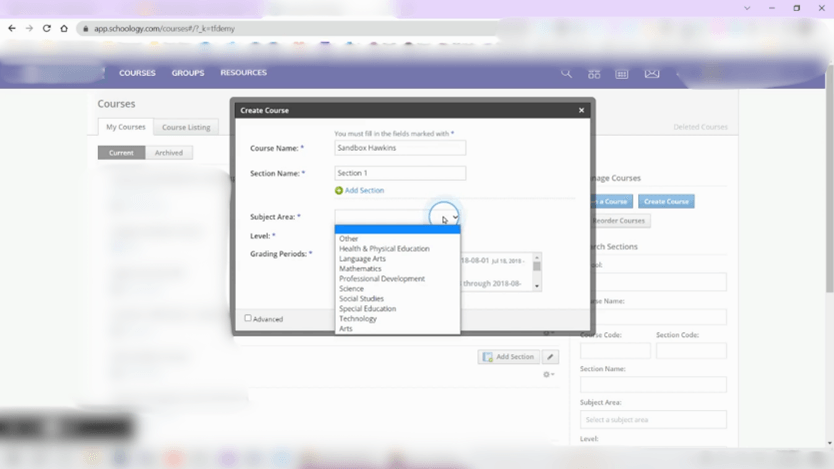Open the Subject Area dropdown arrow
The image size is (834, 469).
pyautogui.click(x=455, y=217)
